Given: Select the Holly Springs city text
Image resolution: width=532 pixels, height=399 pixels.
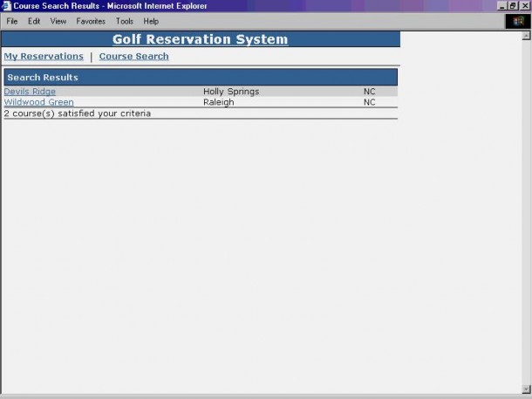Looking at the screenshot, I should 231,92.
